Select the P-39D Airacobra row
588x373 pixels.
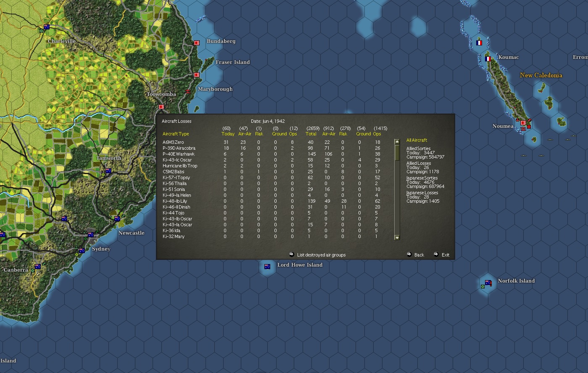point(272,148)
